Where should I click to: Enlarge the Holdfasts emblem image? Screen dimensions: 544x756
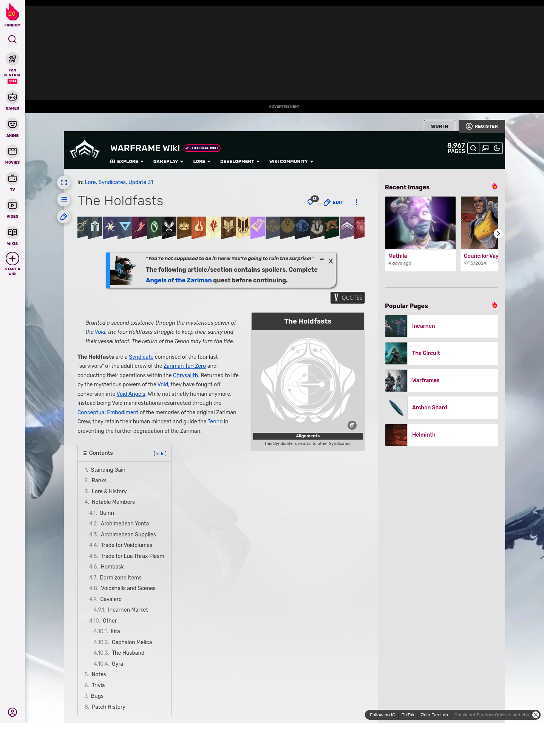point(352,425)
